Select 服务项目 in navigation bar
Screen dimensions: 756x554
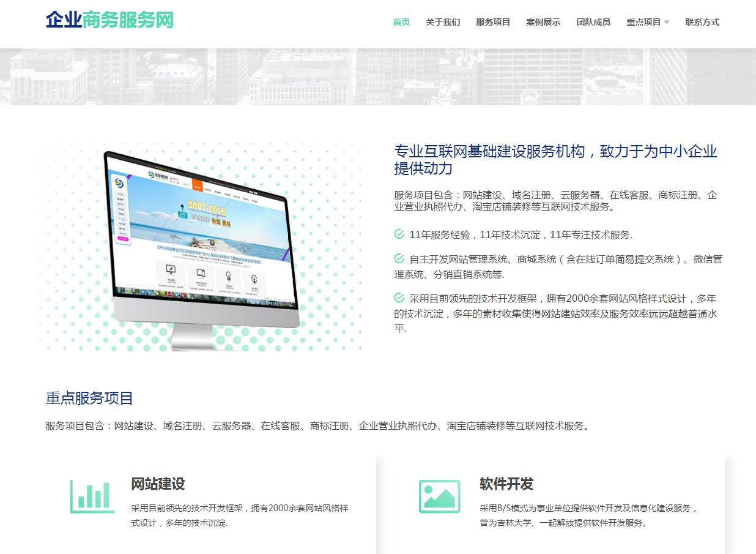(x=493, y=22)
